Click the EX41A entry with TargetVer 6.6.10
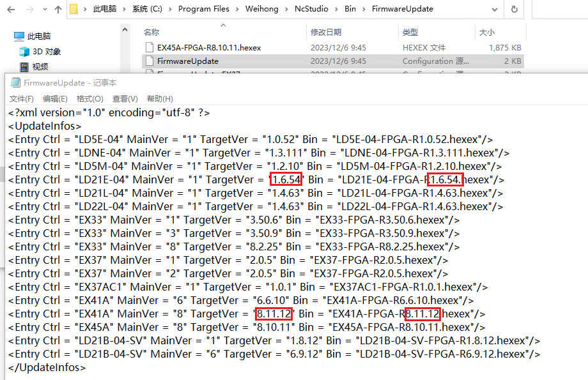The image size is (588, 380). [241, 301]
